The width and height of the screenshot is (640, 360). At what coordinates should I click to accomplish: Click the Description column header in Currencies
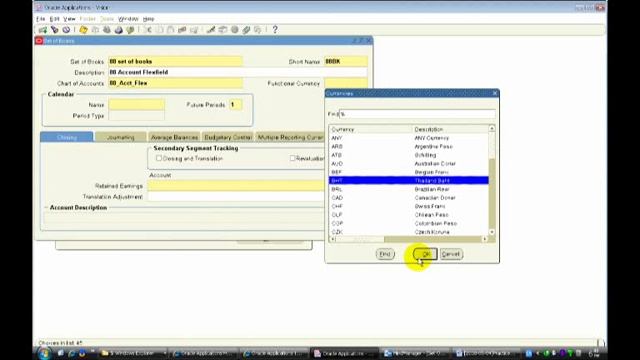pos(450,129)
